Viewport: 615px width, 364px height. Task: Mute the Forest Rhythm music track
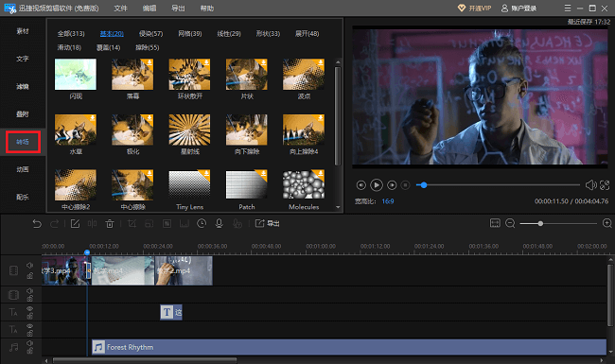click(x=30, y=343)
